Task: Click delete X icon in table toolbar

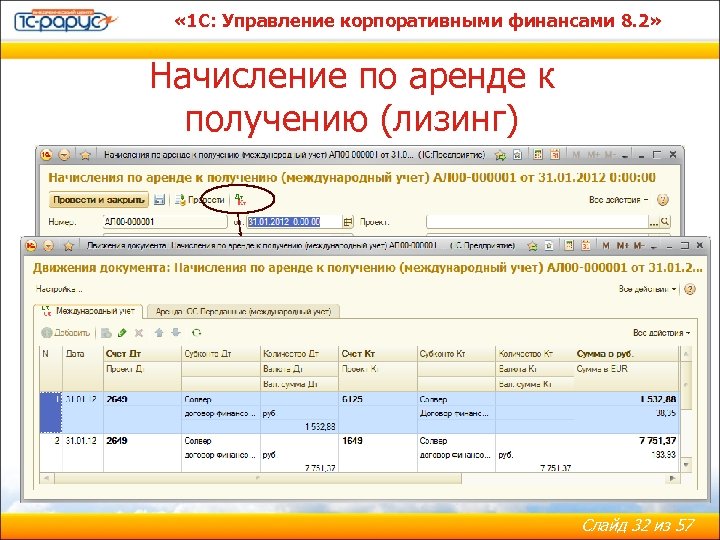Action: (x=139, y=333)
